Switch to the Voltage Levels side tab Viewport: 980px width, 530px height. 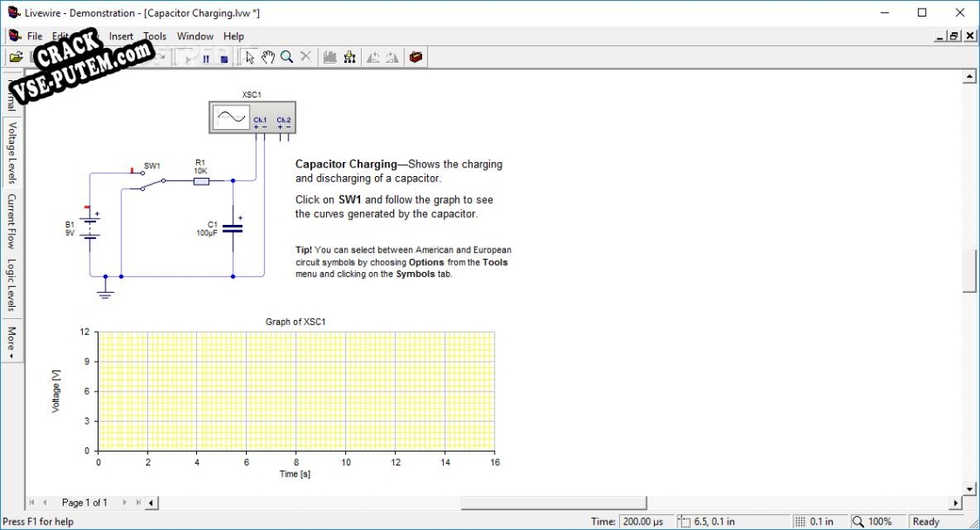(x=11, y=153)
